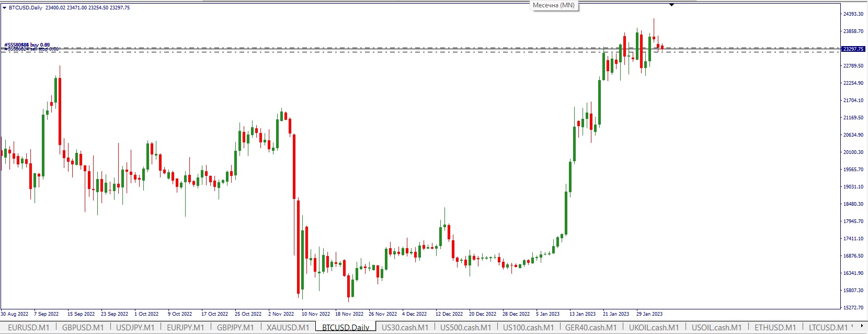Click the 18480.30 price scale label
Screen dimensions: 868x334
tap(853, 204)
